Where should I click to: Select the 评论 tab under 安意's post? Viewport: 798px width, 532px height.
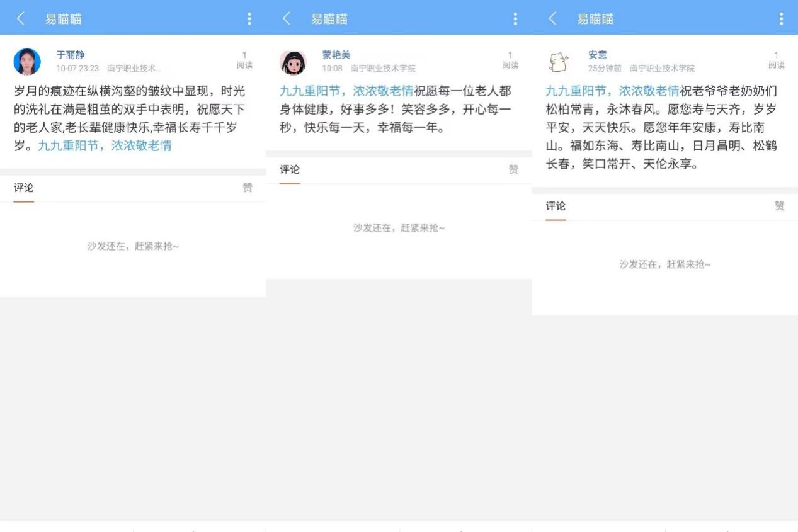(556, 206)
